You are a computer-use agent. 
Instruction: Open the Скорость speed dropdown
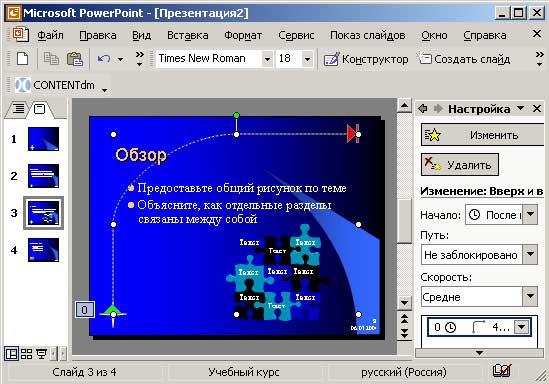point(530,297)
